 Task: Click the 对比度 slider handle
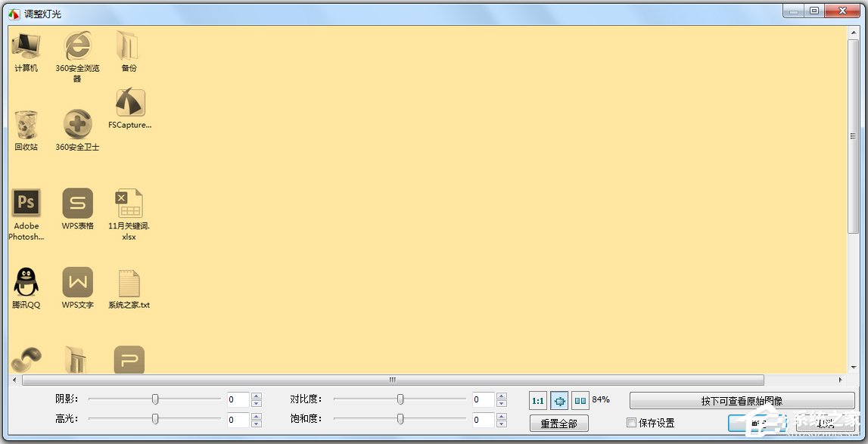click(400, 399)
